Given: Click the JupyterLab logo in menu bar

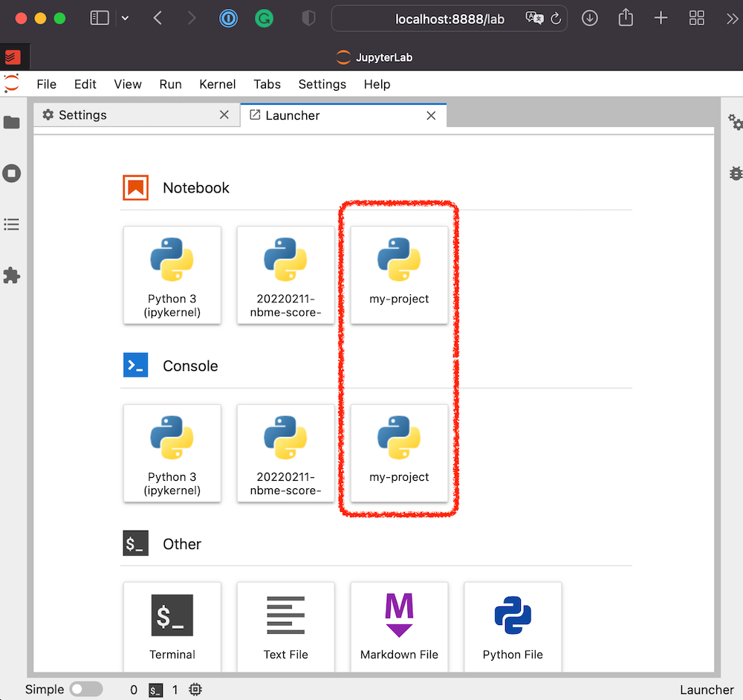Looking at the screenshot, I should pos(12,84).
